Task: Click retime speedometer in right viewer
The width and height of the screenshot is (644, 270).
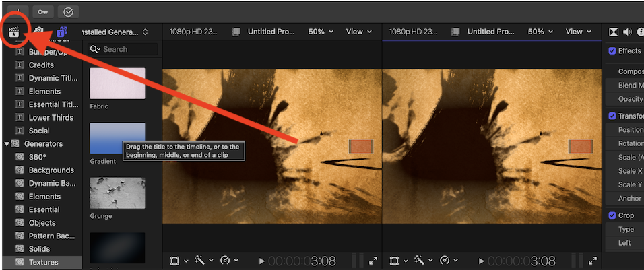Action: click(x=445, y=260)
